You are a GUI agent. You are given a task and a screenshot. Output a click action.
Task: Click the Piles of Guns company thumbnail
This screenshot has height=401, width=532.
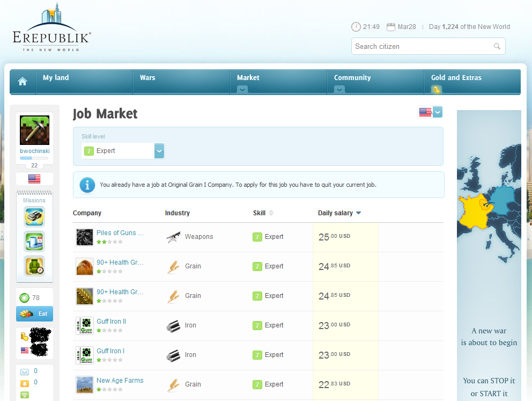[x=85, y=237]
